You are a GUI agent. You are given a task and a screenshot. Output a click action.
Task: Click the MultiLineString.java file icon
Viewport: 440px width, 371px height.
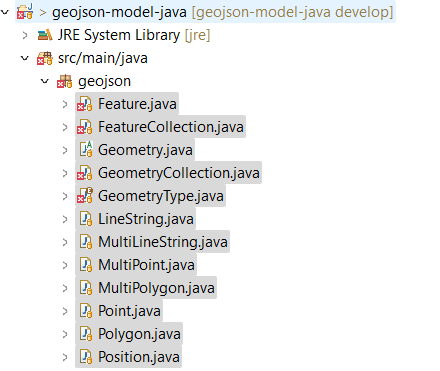pos(86,242)
